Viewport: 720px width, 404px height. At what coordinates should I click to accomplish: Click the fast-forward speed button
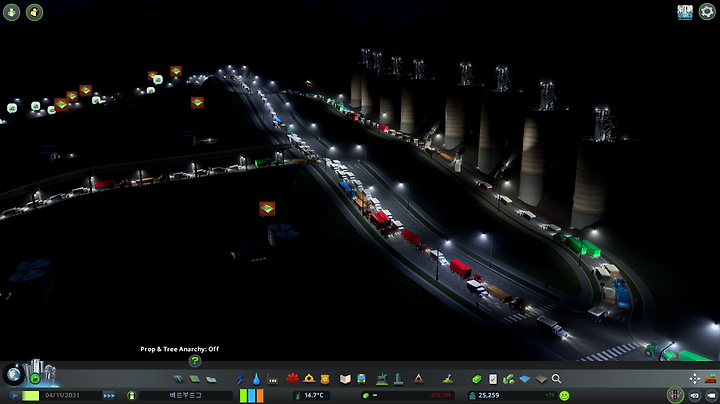click(x=109, y=395)
